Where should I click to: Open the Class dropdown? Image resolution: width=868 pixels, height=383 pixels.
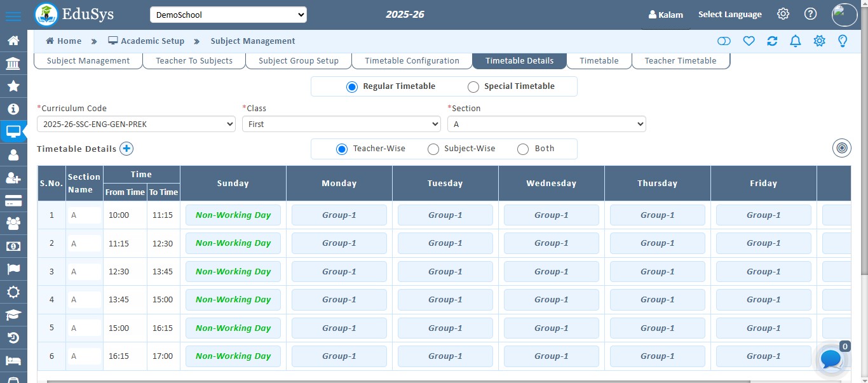click(x=341, y=124)
